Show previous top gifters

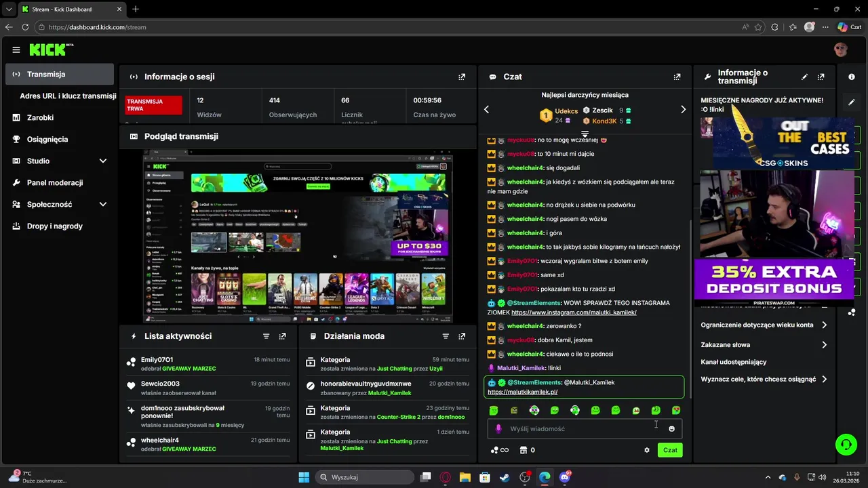(x=486, y=110)
